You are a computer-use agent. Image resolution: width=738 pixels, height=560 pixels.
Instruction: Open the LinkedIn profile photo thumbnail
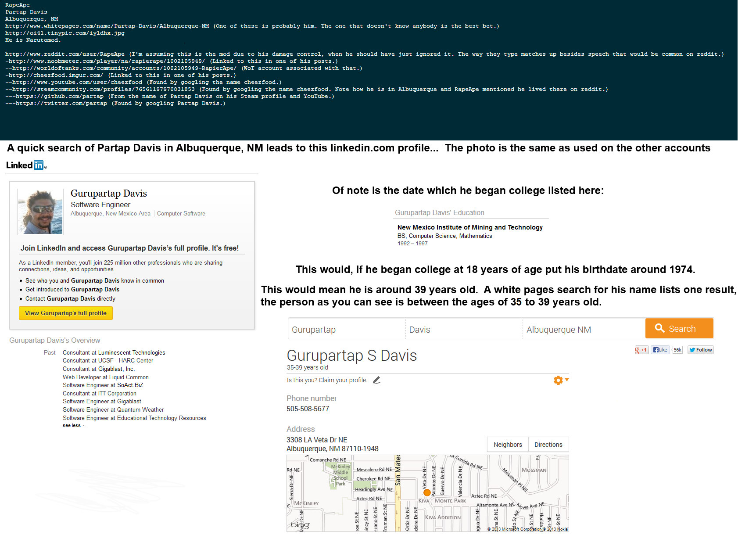(40, 212)
